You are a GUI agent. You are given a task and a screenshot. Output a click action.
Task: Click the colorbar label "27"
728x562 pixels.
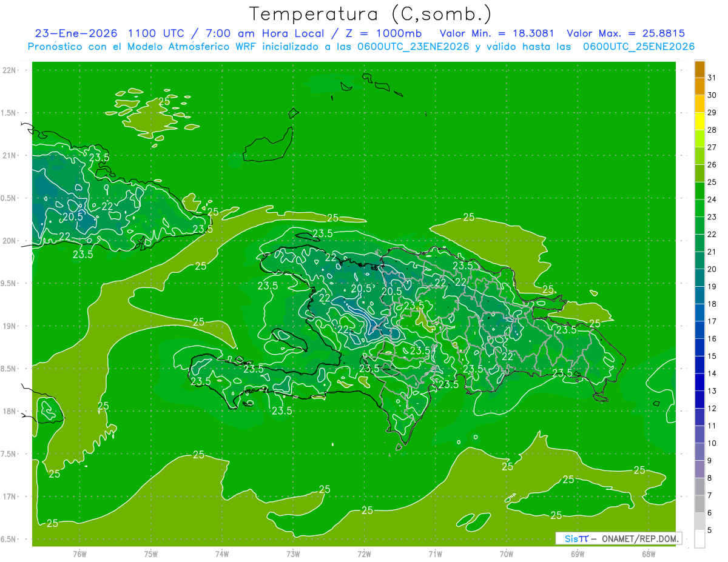coord(712,147)
